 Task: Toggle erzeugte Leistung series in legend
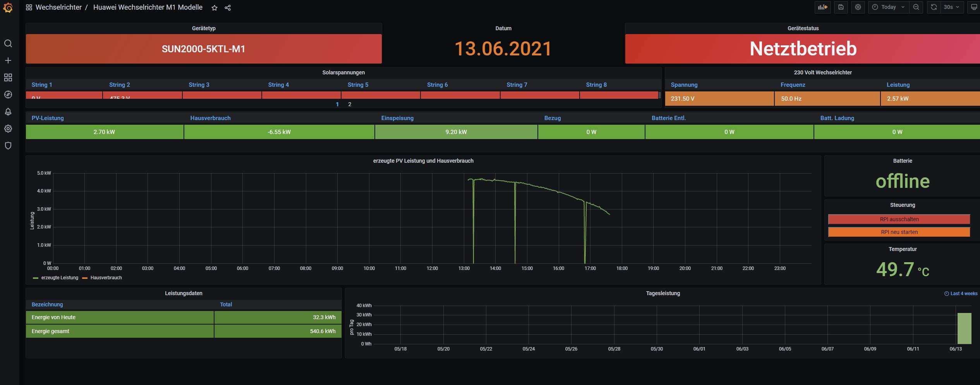click(x=59, y=278)
